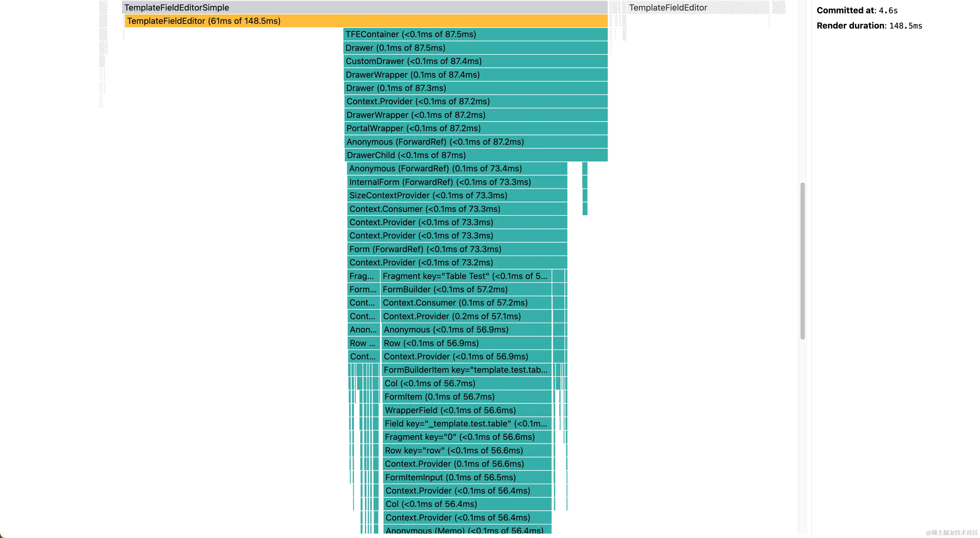
Task: Click the TFEContainer (<0.1ms of 87.5ms) bar
Action: tap(475, 34)
